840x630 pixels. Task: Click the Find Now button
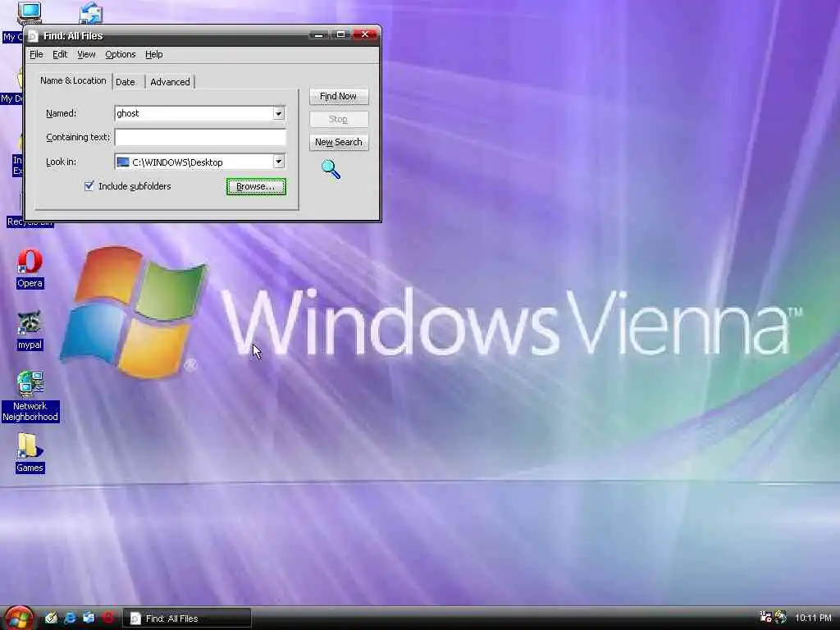[x=339, y=97]
